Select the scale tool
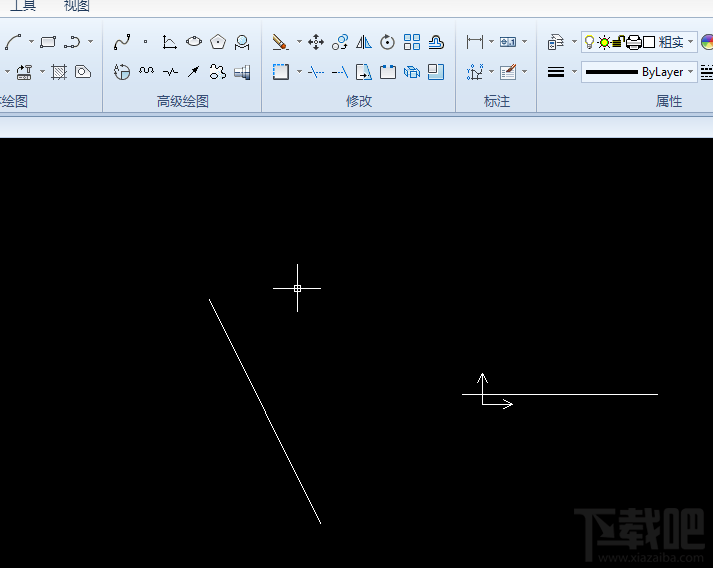The height and width of the screenshot is (568, 713). click(436, 72)
